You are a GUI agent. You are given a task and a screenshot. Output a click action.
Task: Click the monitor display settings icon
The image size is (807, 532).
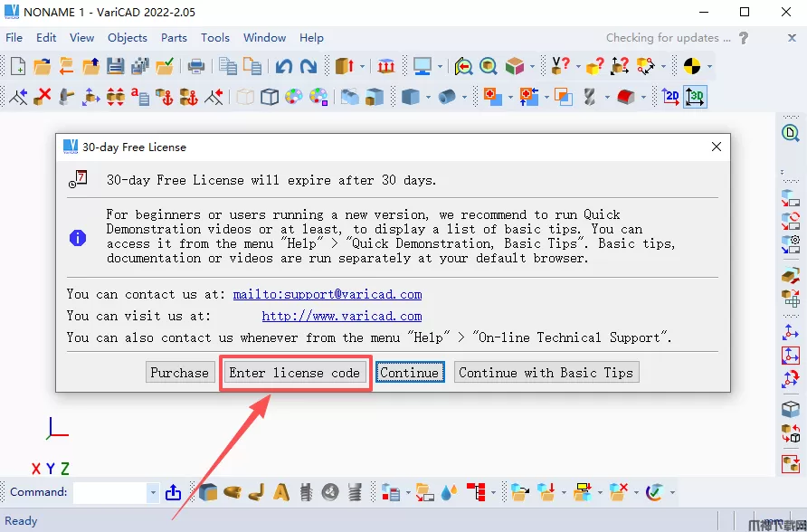tap(422, 66)
